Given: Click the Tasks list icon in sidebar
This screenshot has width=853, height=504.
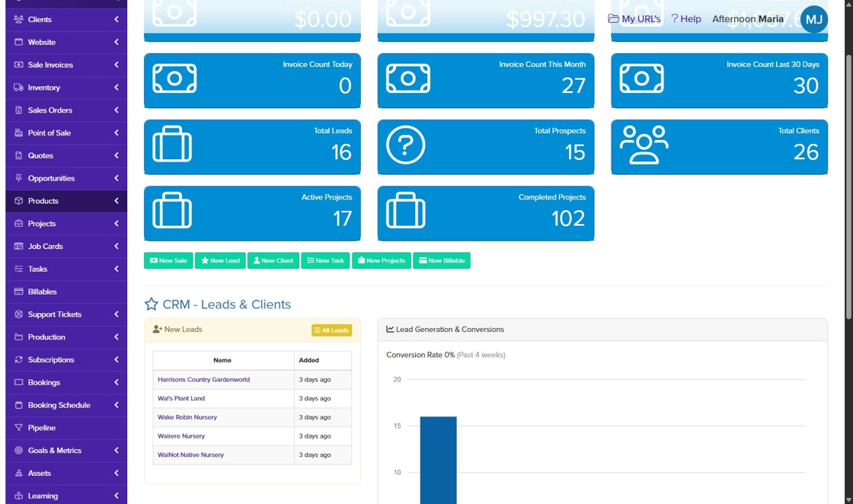Looking at the screenshot, I should tap(18, 269).
